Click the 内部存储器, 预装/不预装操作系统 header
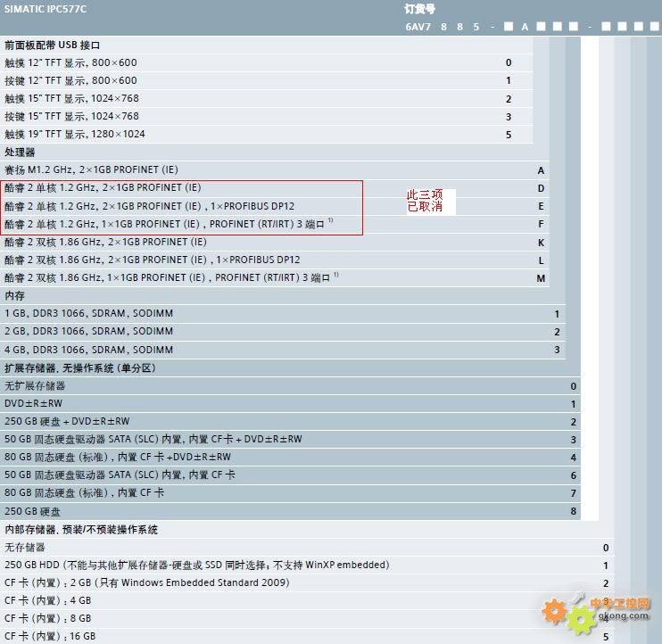662x644 pixels. (x=81, y=529)
